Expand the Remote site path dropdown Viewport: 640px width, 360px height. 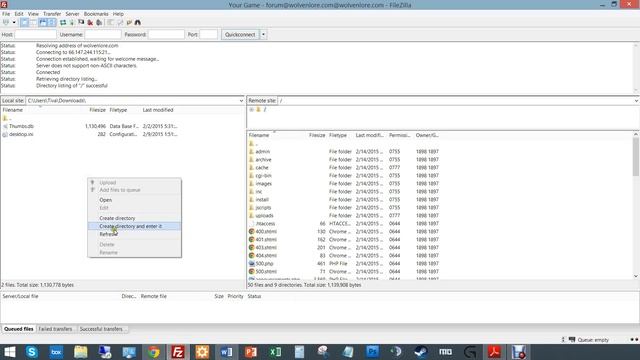tap(636, 101)
